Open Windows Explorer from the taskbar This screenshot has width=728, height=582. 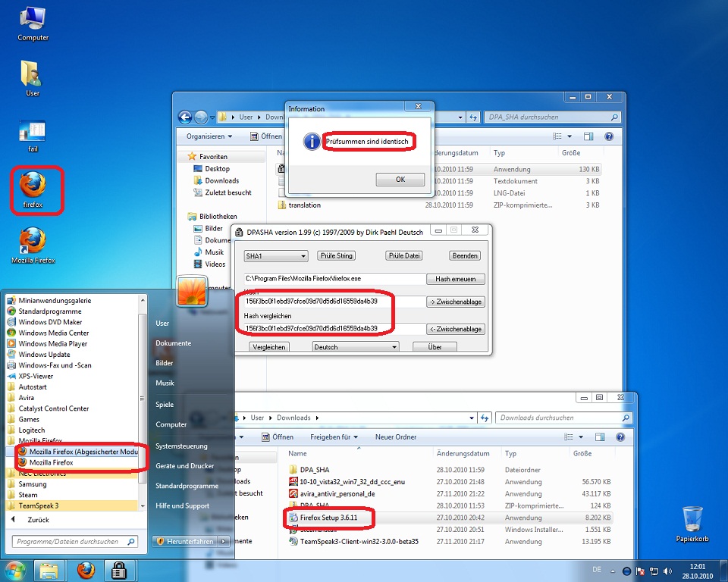coord(49,571)
